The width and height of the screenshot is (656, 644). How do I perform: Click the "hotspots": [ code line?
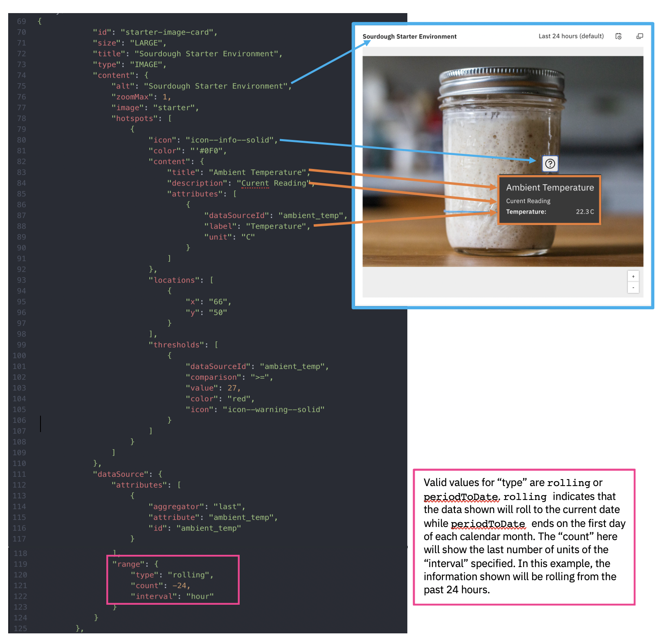tap(142, 118)
